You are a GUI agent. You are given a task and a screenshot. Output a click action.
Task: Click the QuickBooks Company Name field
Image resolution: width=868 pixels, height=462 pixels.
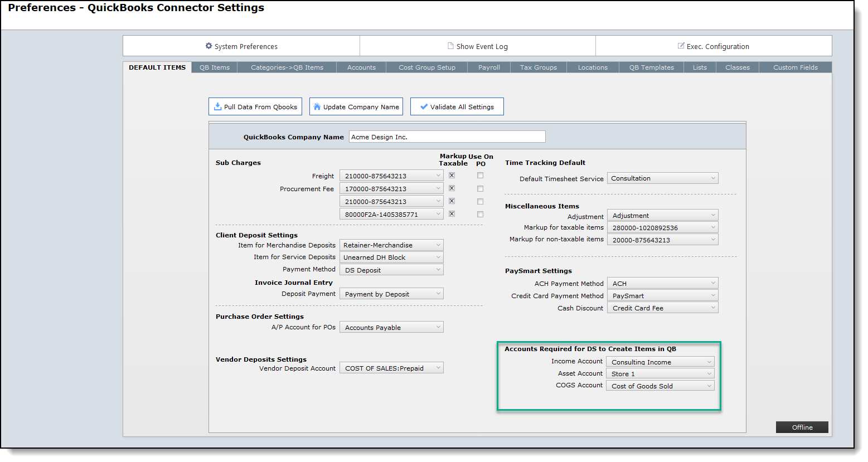pos(447,137)
